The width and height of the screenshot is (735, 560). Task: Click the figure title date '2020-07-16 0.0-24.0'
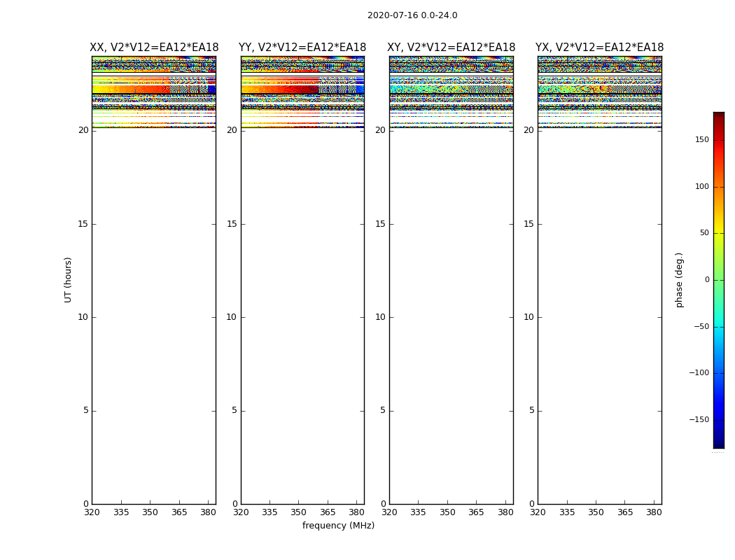point(412,15)
